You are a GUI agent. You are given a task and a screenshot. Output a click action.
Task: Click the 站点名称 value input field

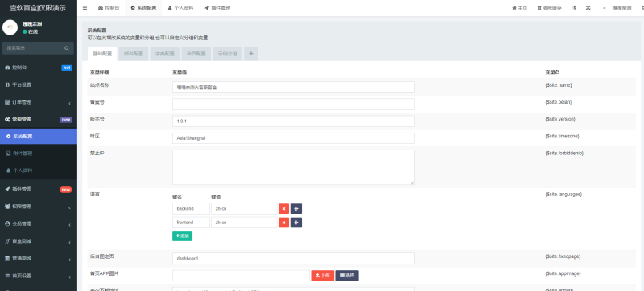(293, 87)
